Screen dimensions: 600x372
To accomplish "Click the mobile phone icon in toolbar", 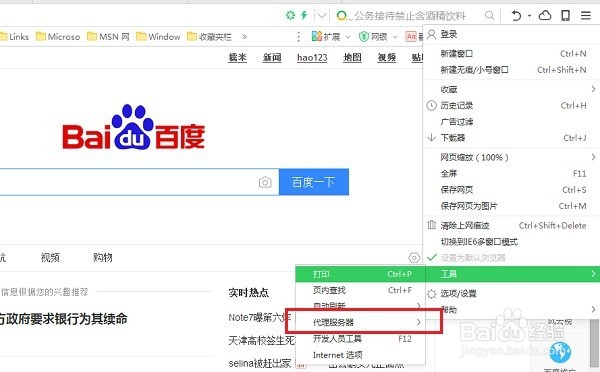I will tap(565, 15).
